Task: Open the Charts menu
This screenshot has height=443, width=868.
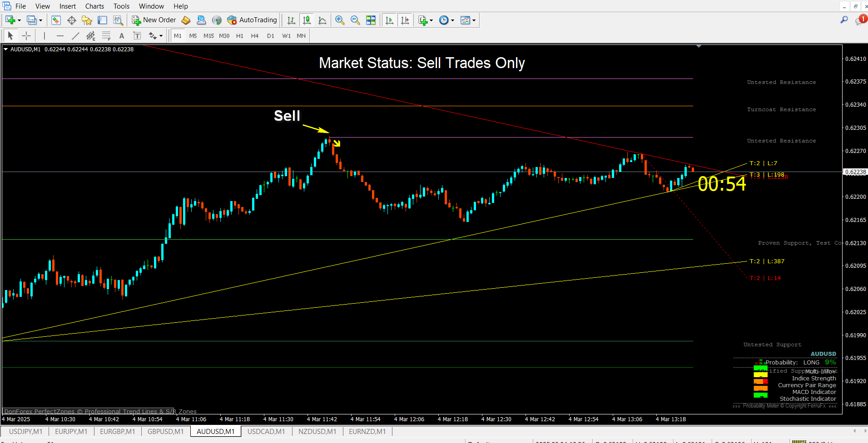Action: (94, 6)
